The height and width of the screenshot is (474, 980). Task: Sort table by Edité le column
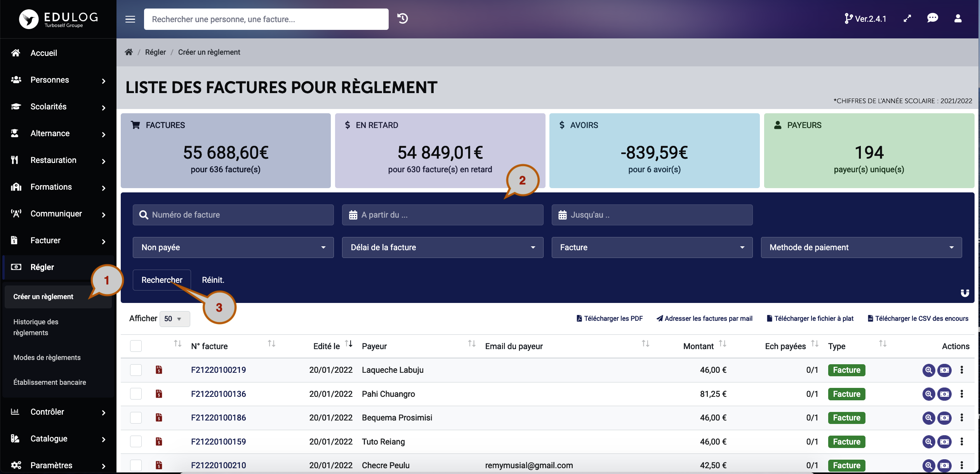point(349,344)
